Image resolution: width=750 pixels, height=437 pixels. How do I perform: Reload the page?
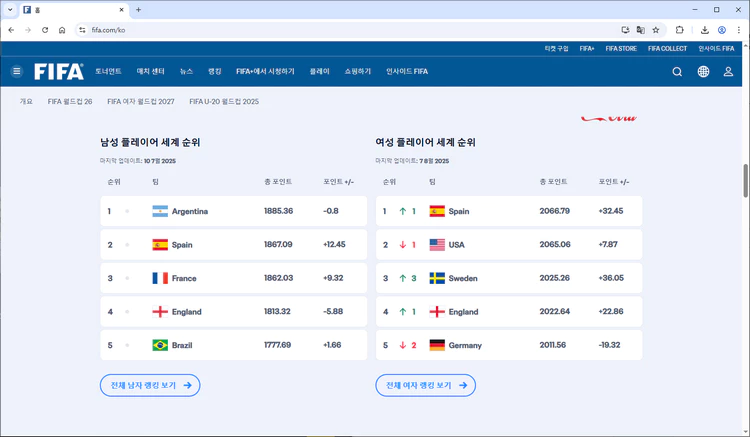pos(45,30)
